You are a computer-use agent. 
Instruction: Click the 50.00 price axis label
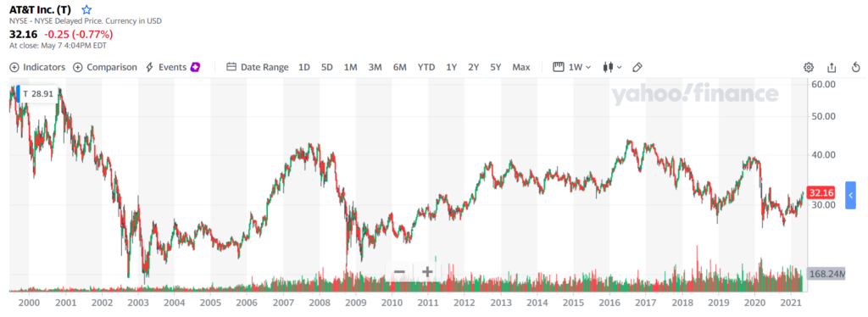click(822, 116)
